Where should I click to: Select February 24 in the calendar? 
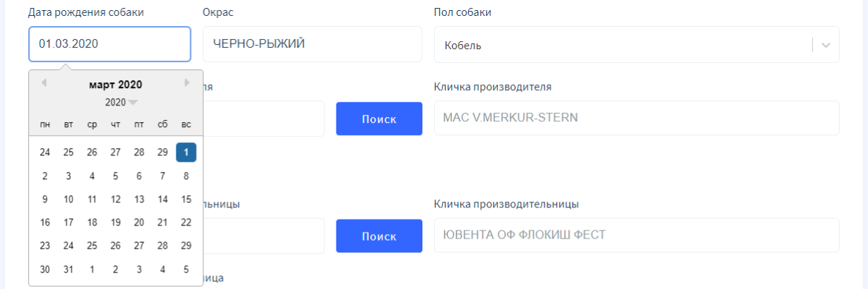[x=45, y=152]
